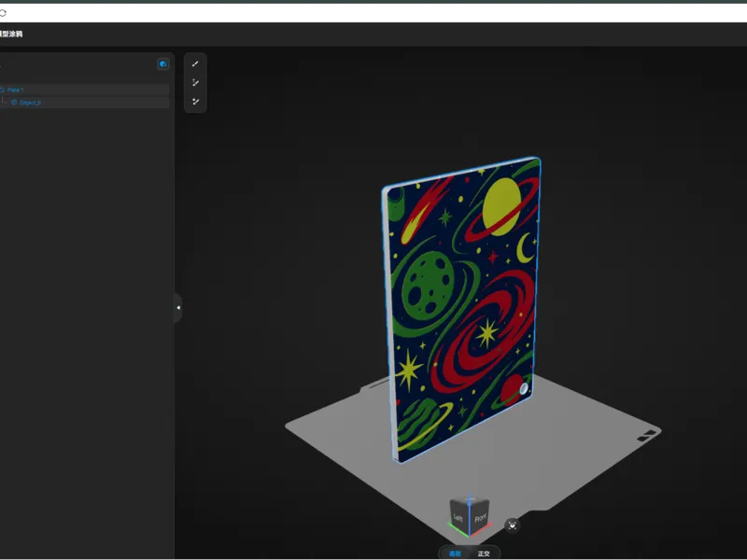Select Object_0 in the object tree

coord(84,103)
